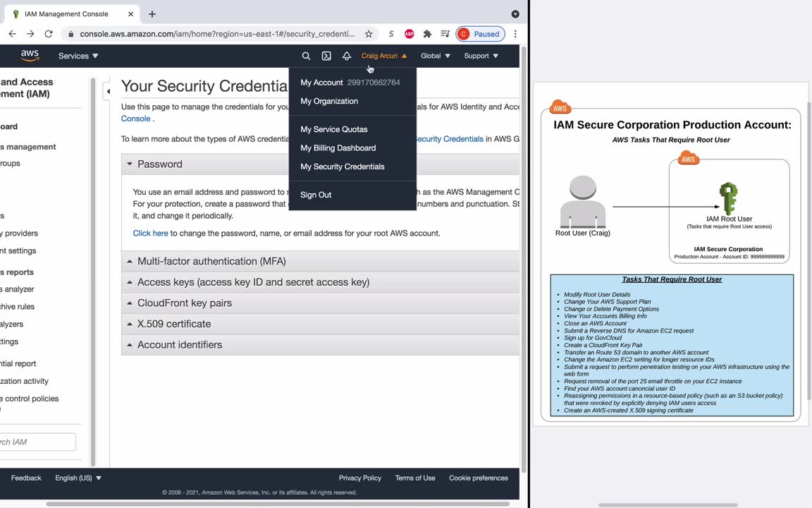Open the media playlist control icon

point(445,34)
